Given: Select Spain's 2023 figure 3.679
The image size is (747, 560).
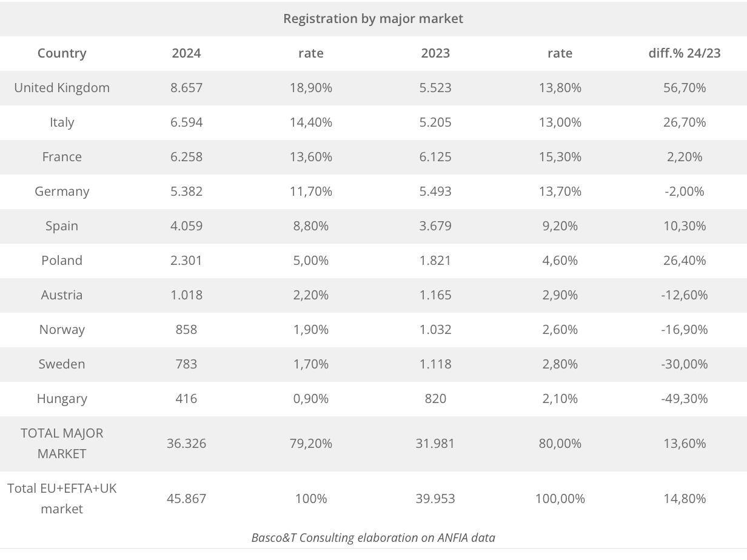Looking at the screenshot, I should tap(435, 225).
